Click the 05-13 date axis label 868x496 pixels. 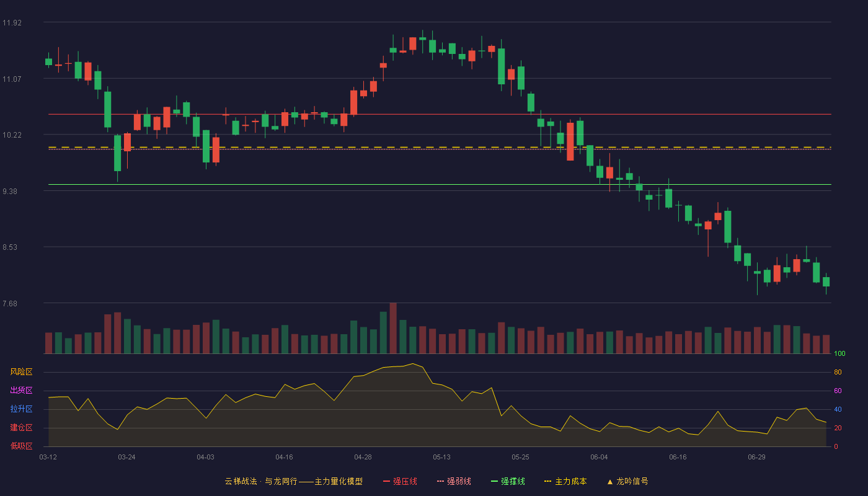pos(441,457)
